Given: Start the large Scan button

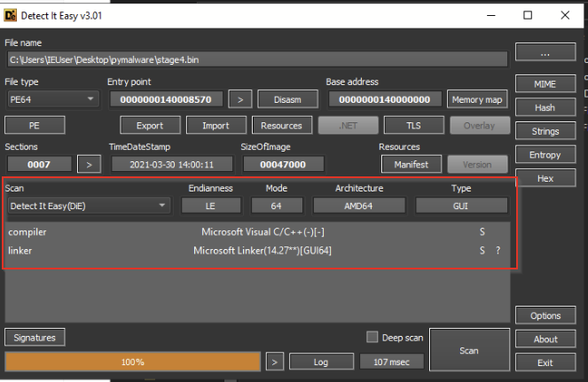Looking at the screenshot, I should (469, 350).
